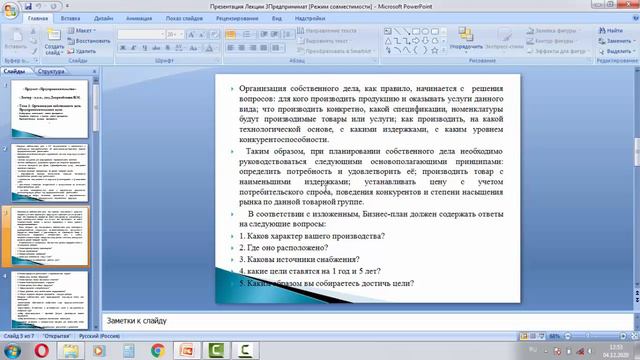Toggle italic К formatting

133,48
